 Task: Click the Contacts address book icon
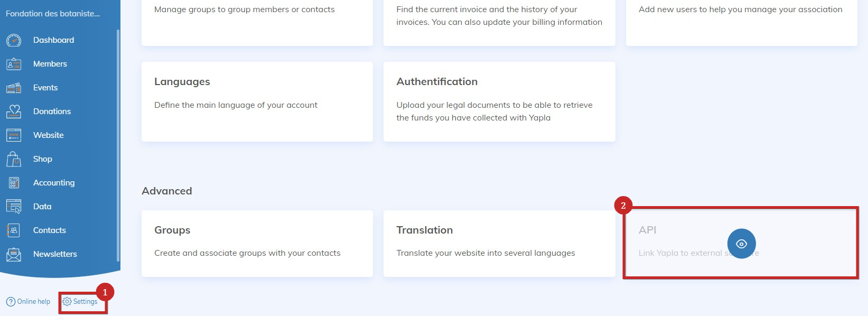click(14, 230)
